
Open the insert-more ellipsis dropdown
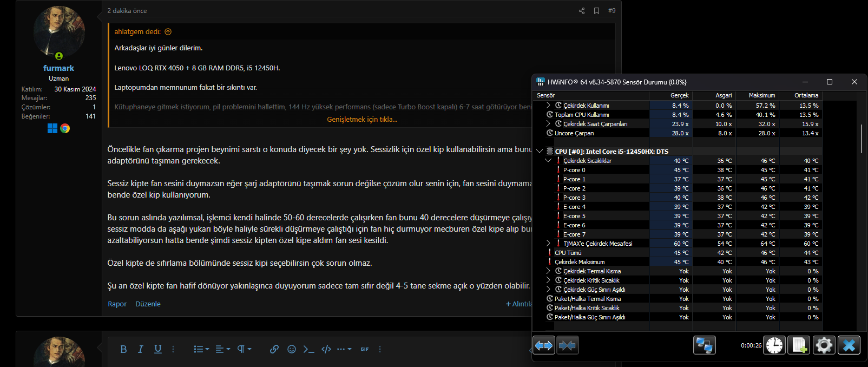point(344,349)
